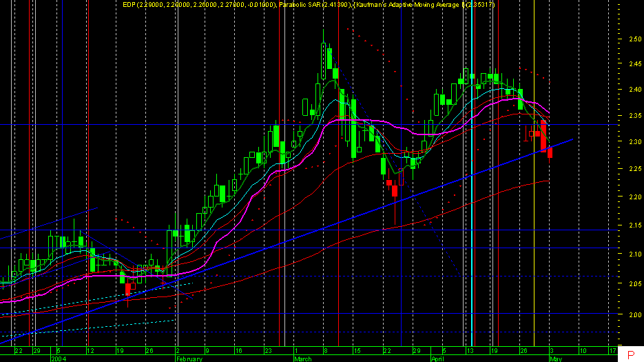The image size is (644, 362).
Task: Click the date label 13 on time axis
Action: click(x=470, y=351)
